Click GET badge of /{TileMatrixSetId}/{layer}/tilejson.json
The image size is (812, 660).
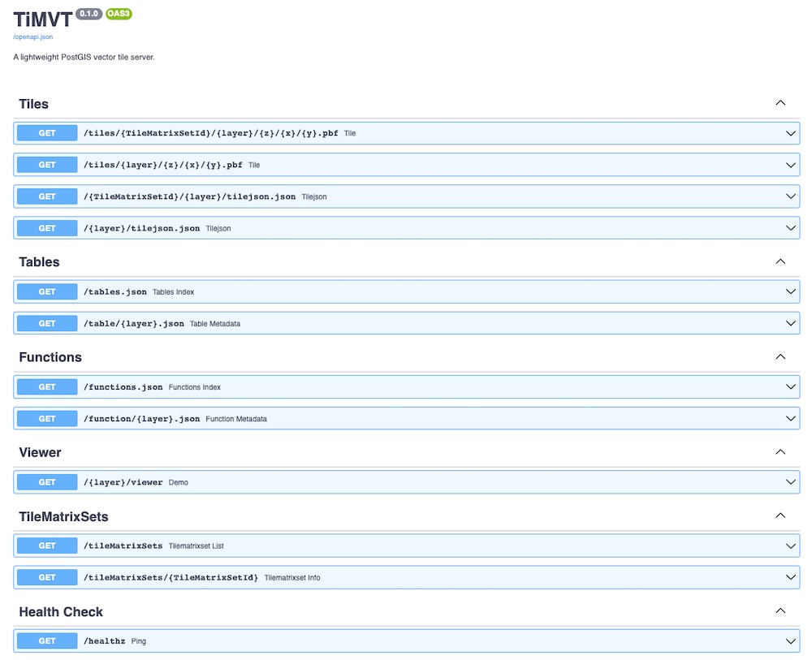coord(47,196)
